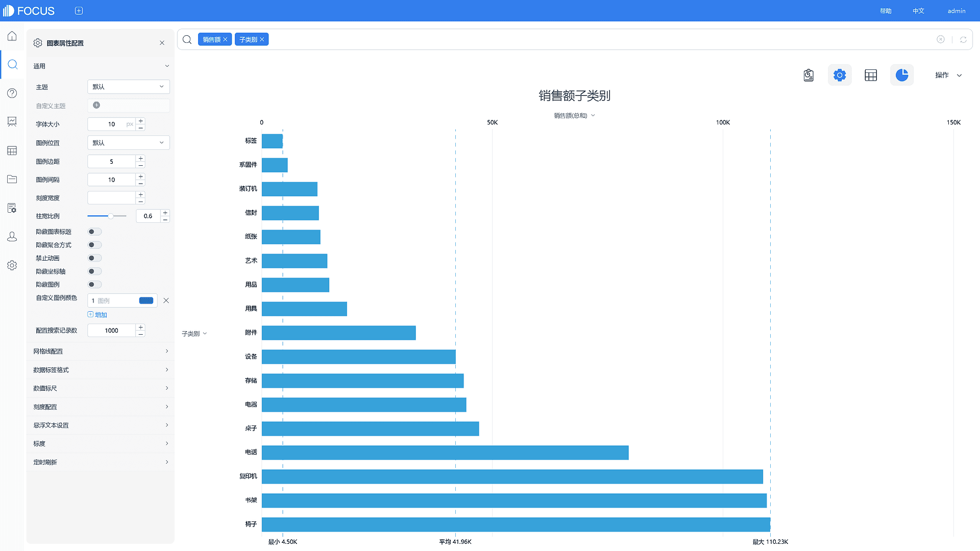Toggle 隐藏图例 switch
980x551 pixels.
94,285
